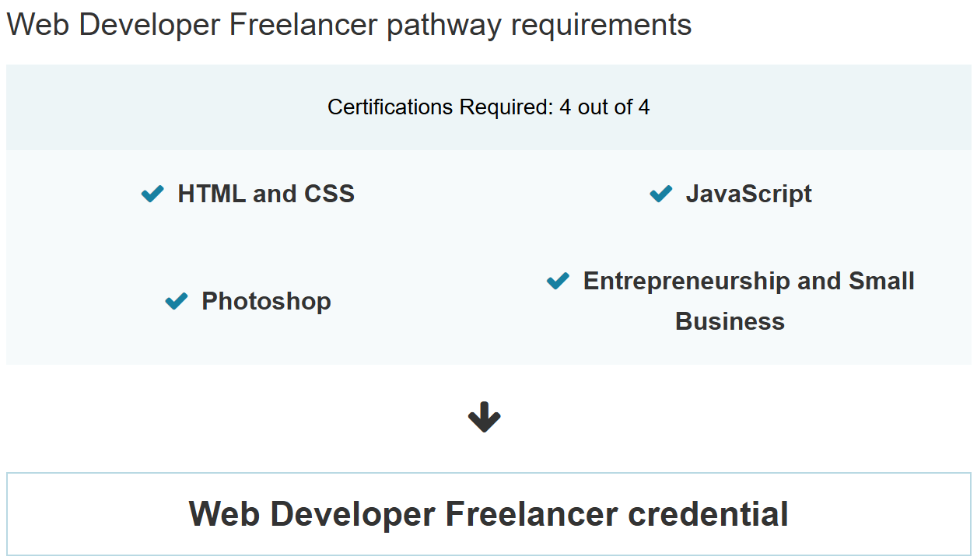
Task: Click the checkmark beside HTML and CSS
Action: click(x=152, y=194)
